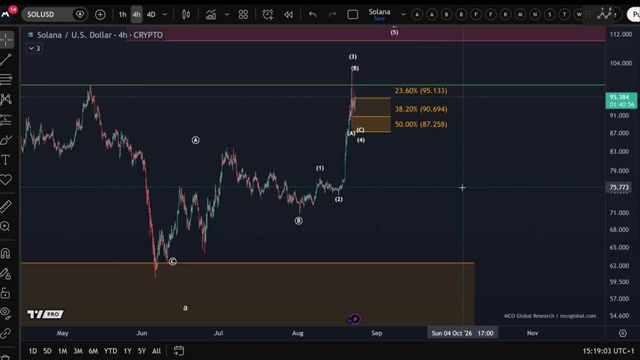Expand the time interval dropdown arrow
This screenshot has height=360, width=640.
click(x=165, y=15)
